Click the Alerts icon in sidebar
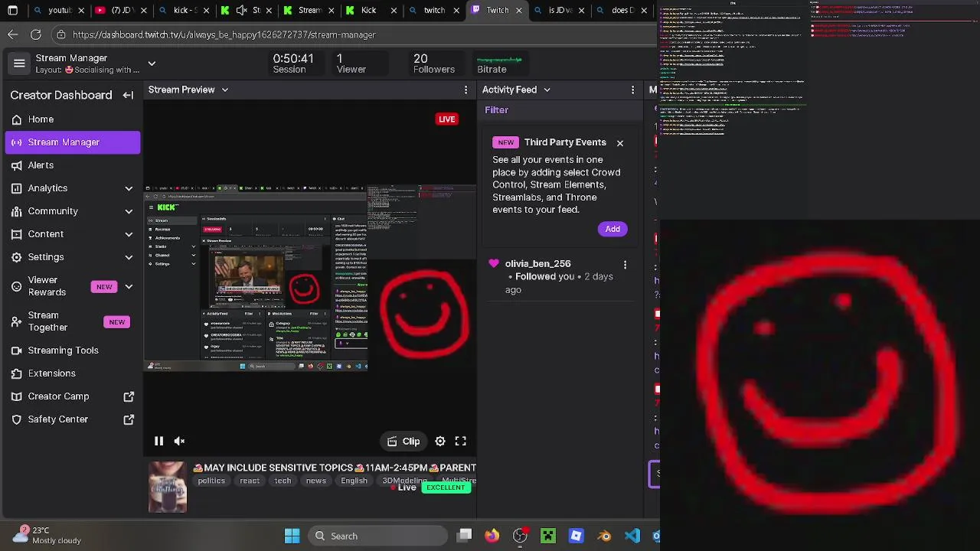 pos(17,165)
